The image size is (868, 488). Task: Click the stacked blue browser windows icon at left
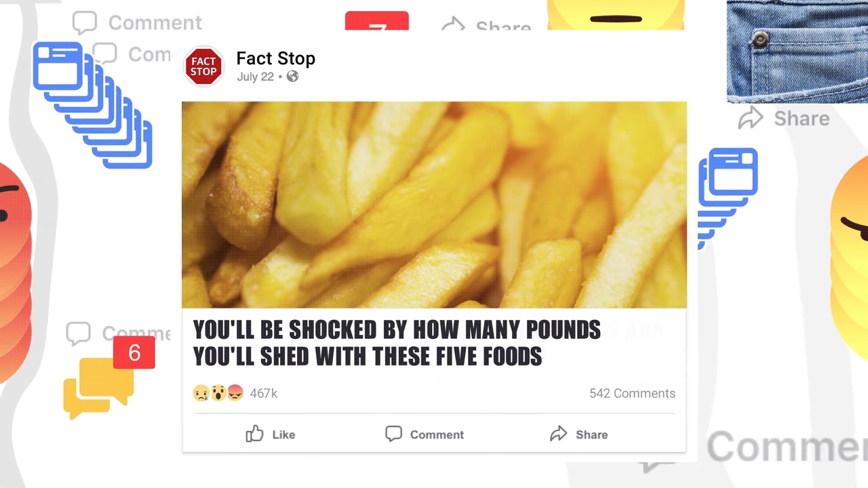pyautogui.click(x=93, y=105)
